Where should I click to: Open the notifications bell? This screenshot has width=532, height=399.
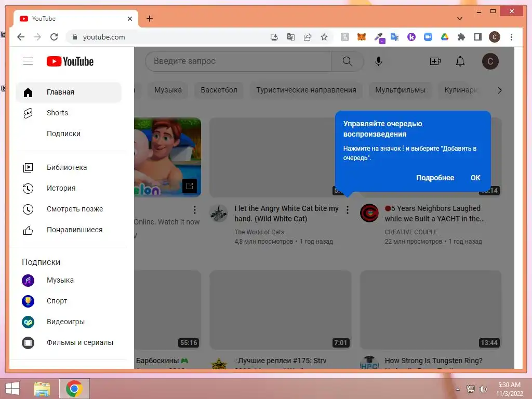click(x=460, y=61)
